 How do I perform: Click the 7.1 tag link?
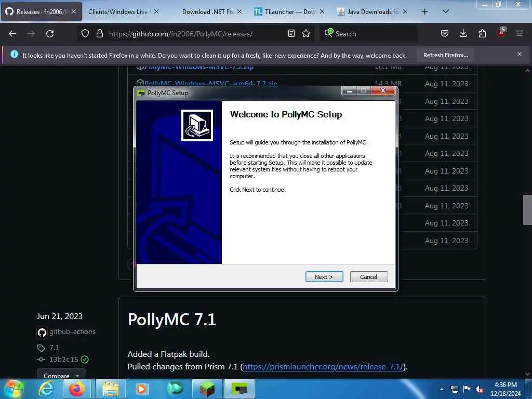coord(54,348)
